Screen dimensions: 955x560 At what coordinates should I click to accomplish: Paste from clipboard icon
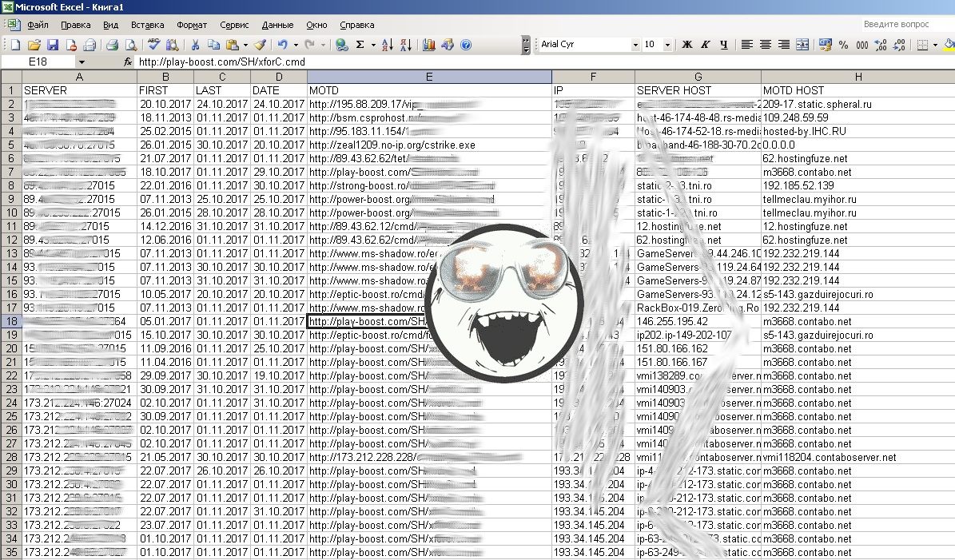click(233, 45)
